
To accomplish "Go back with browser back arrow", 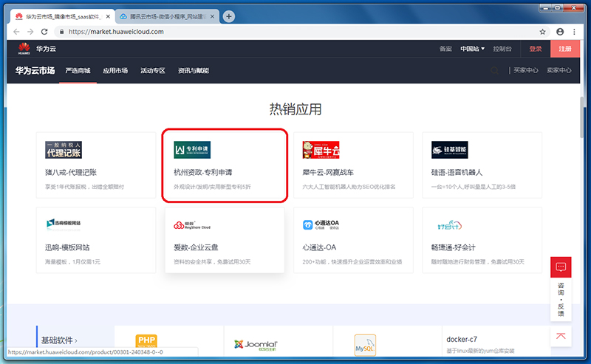I will click(x=16, y=32).
